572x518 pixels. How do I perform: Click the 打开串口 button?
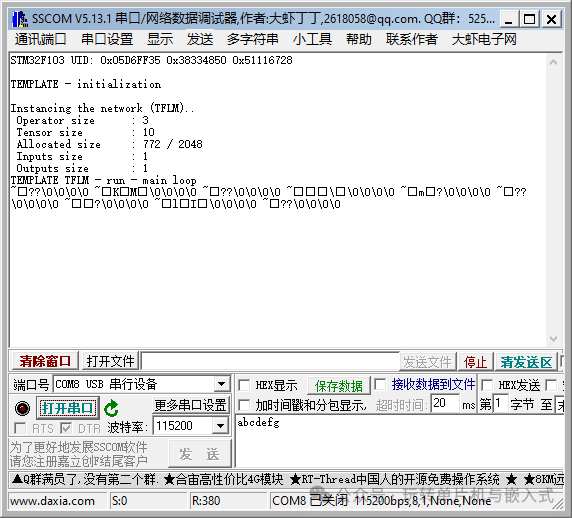[67, 408]
